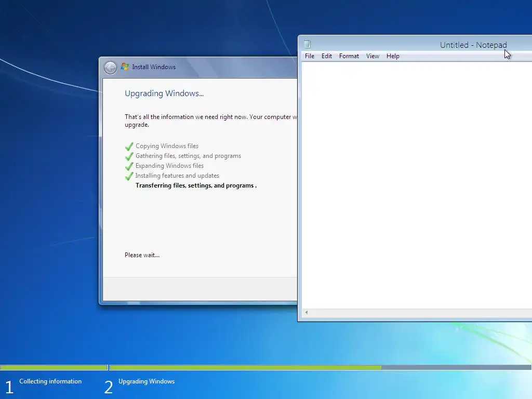Open the File menu in Notepad
The height and width of the screenshot is (399, 532).
(x=310, y=56)
